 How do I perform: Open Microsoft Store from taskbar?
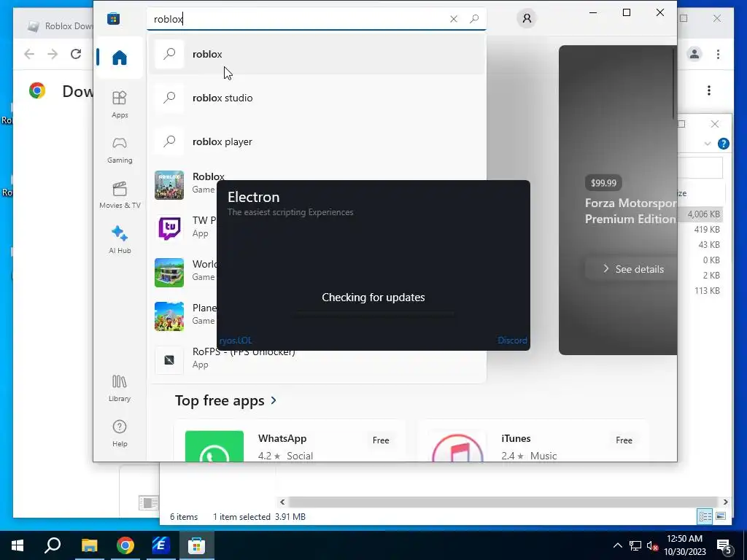[196, 545]
